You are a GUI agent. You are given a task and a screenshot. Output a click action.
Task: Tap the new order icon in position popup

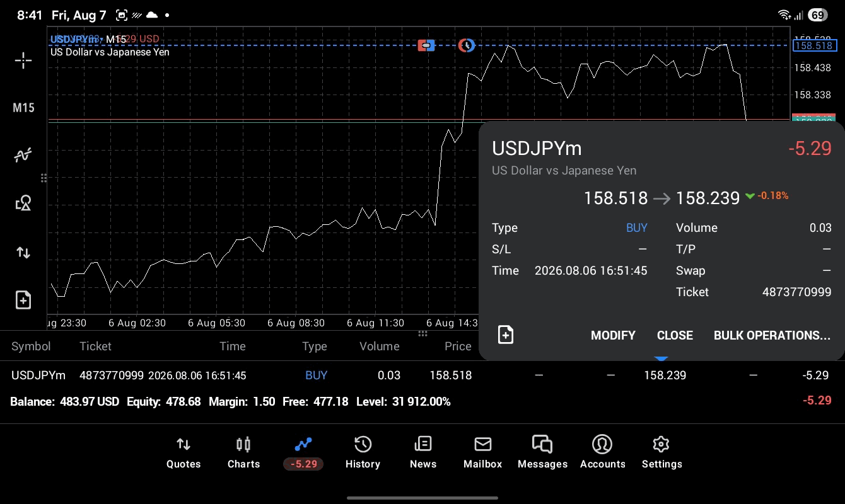point(506,335)
